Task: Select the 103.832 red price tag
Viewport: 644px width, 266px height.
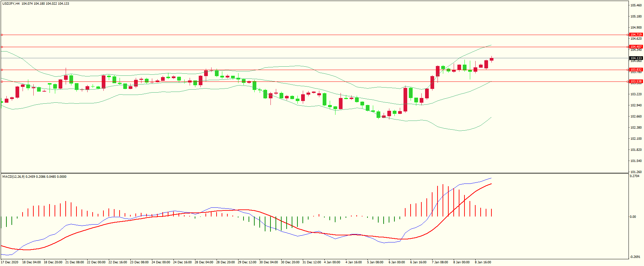Action: pos(636,70)
